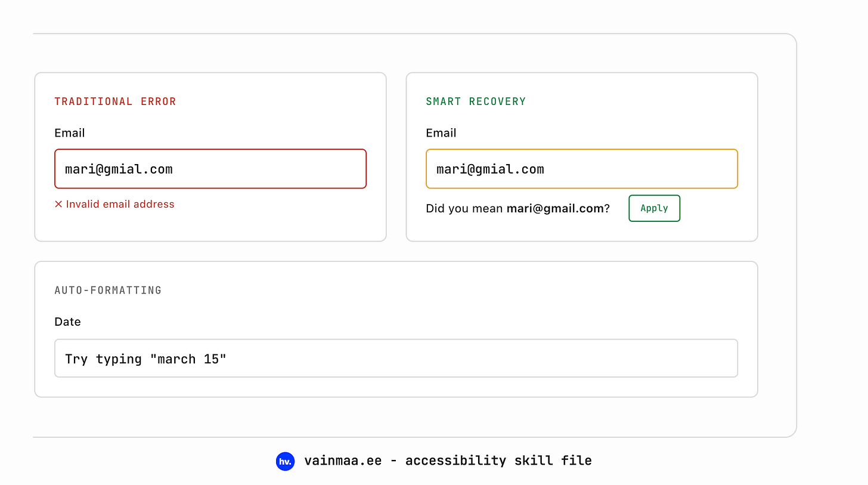Click the Date input field
This screenshot has width=868, height=485.
pyautogui.click(x=396, y=359)
